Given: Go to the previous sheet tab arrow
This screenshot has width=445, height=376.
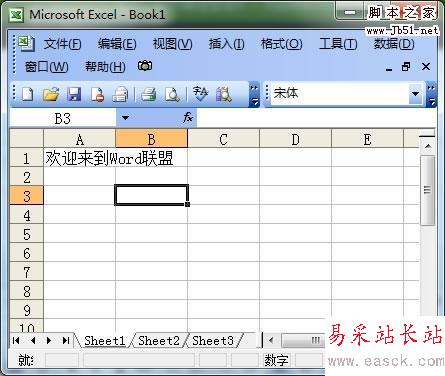Looking at the screenshot, I should click(x=33, y=340).
